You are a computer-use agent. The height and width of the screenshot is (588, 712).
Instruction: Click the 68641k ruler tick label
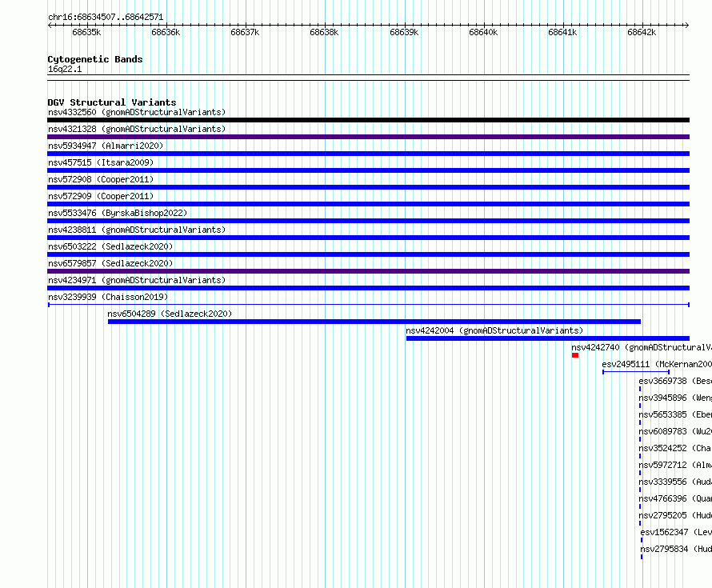click(x=562, y=32)
